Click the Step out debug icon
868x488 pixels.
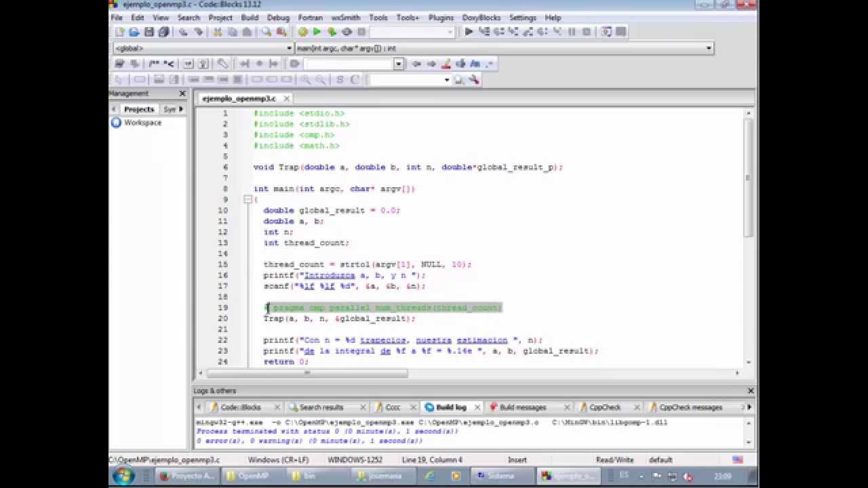(528, 32)
